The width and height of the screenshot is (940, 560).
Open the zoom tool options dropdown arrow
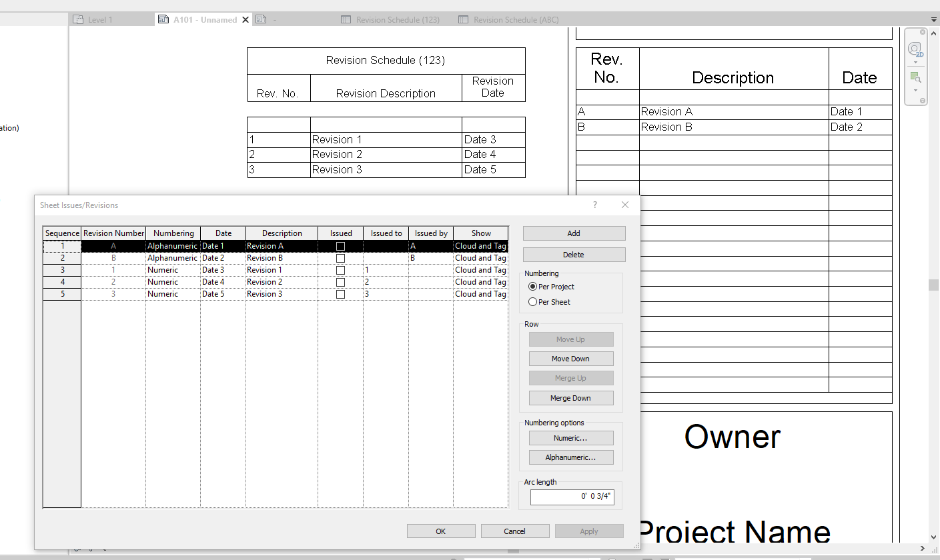pos(915,90)
